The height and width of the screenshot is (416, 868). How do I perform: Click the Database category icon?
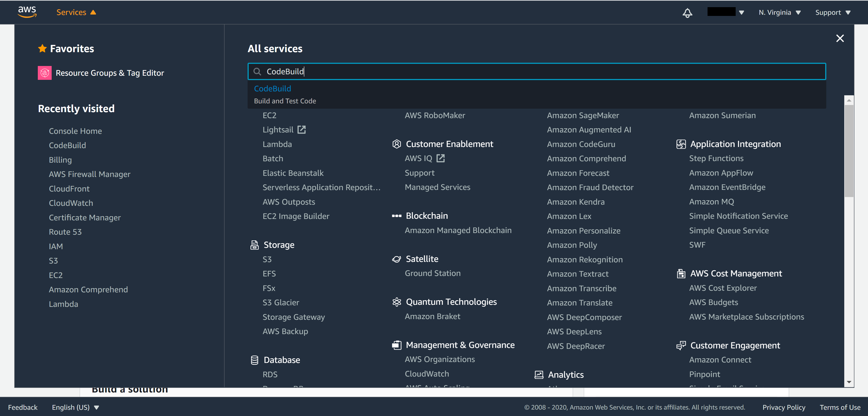pyautogui.click(x=254, y=360)
